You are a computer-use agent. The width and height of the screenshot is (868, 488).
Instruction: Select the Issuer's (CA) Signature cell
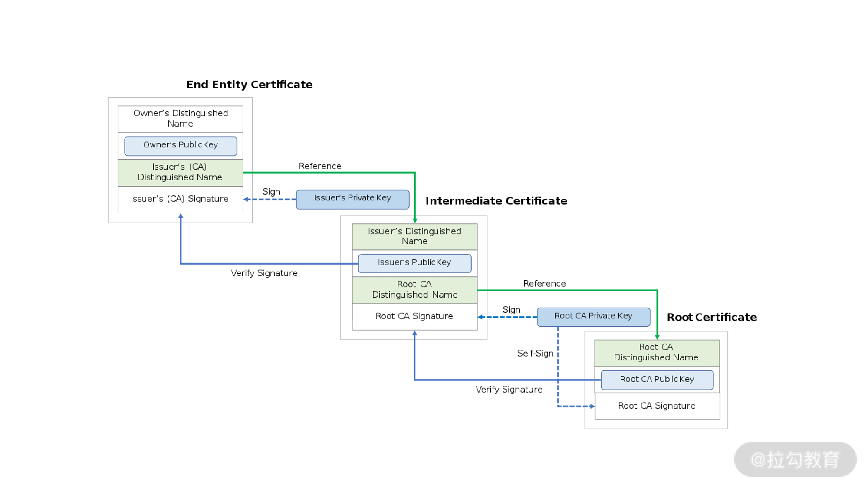point(180,199)
